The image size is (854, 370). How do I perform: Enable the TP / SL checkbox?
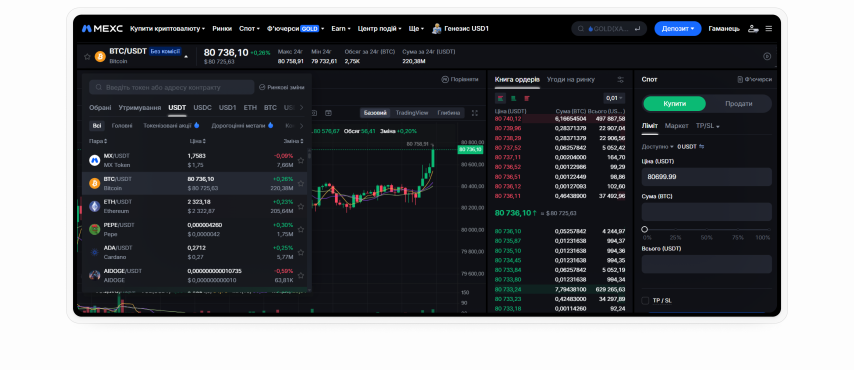(x=645, y=300)
